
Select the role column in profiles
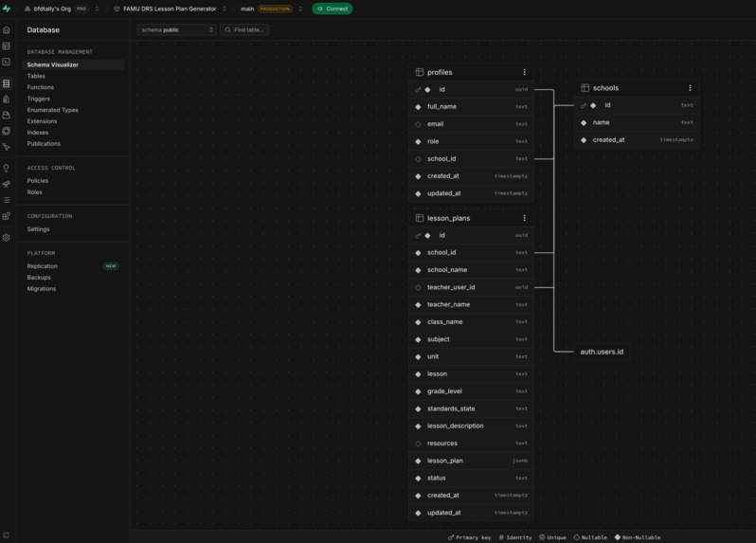coord(471,141)
